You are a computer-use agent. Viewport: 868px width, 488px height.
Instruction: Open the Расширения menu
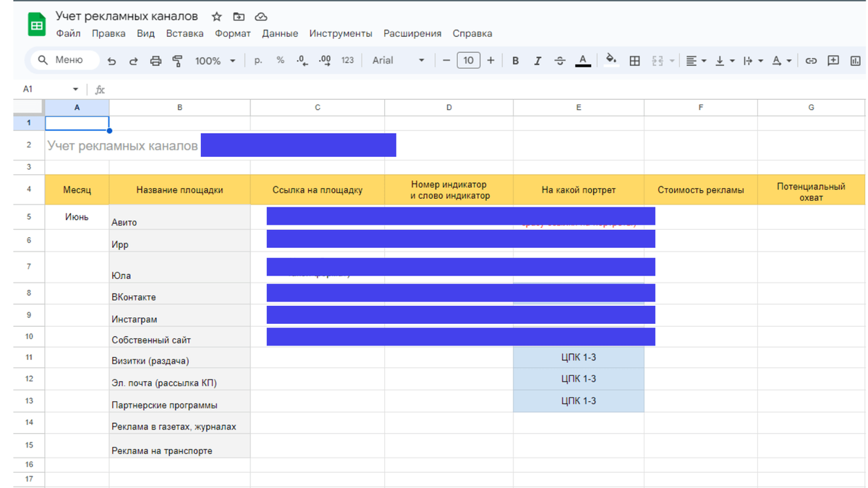tap(412, 33)
